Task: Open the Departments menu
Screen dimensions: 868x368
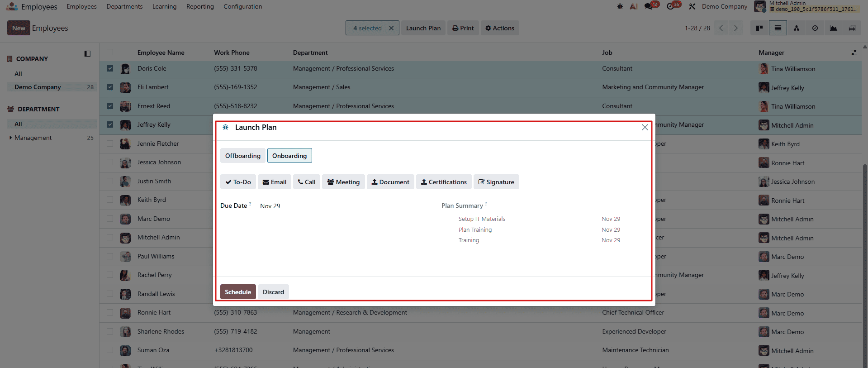Action: 124,6
